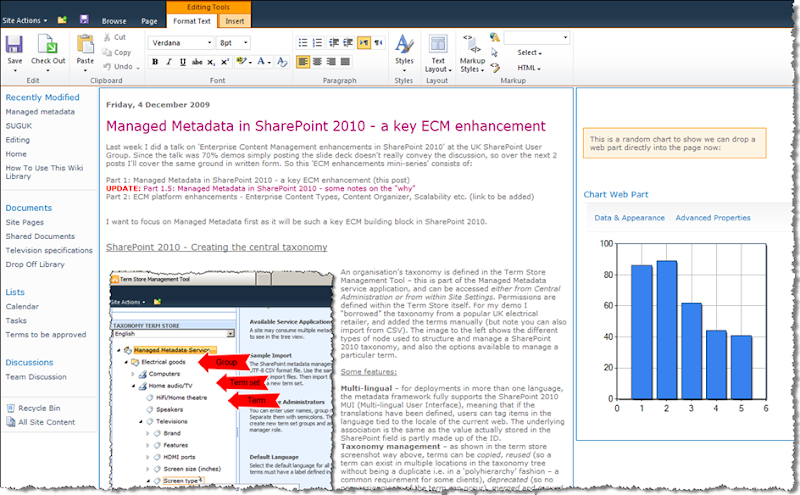Viewport: 800px width, 495px height.
Task: Set right-to-left text direction
Action: [x=378, y=43]
